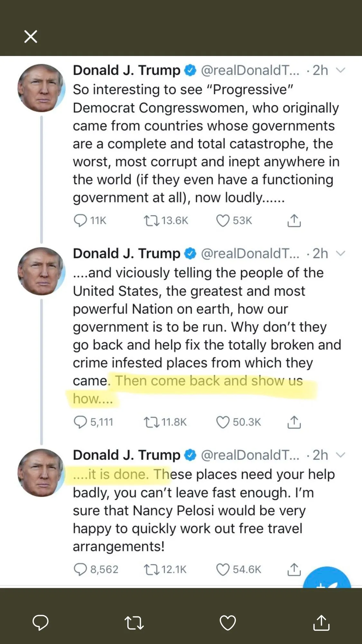Share the second tweet via share icon

(x=294, y=422)
